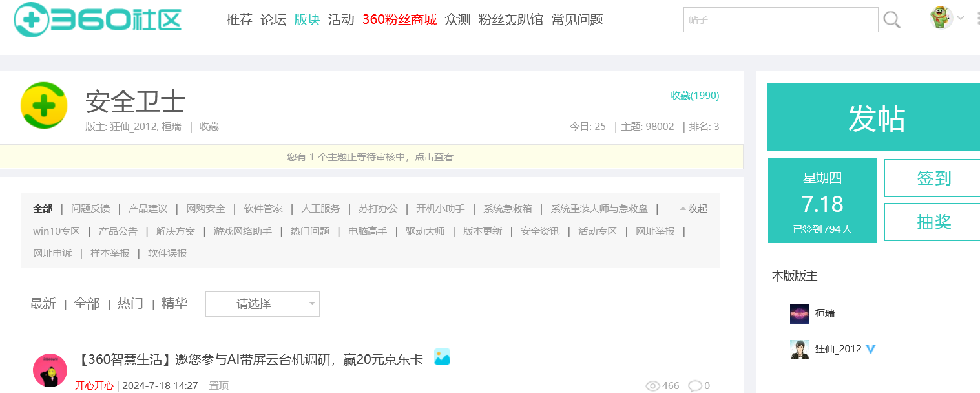Open 粉丝轰趴馆 in top navigation
The height and width of the screenshot is (393, 980).
pyautogui.click(x=511, y=20)
